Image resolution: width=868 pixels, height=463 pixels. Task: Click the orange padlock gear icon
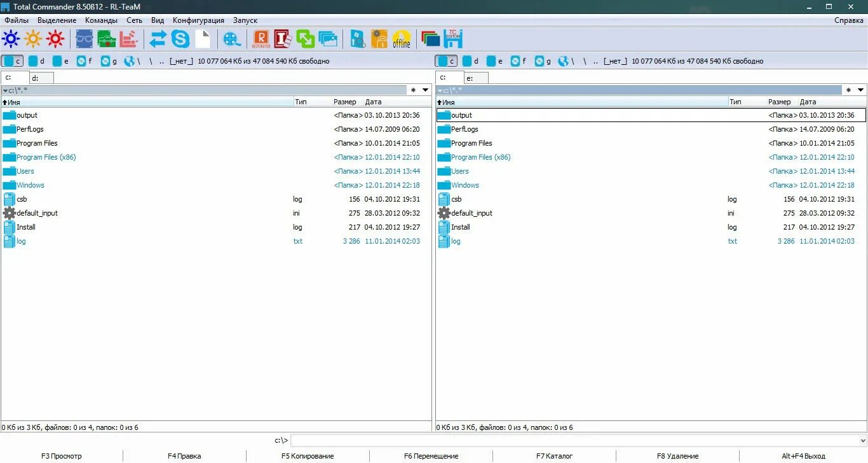[379, 39]
